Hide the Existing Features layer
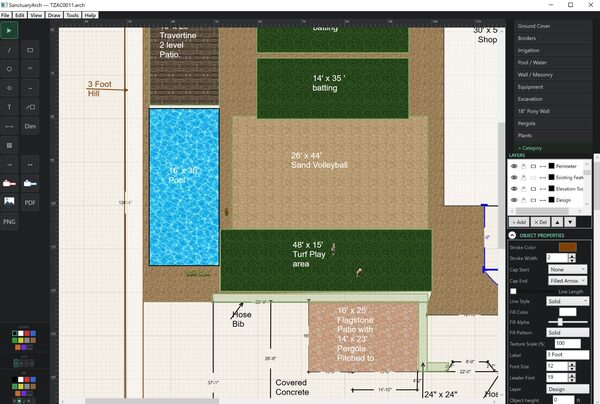 point(514,178)
